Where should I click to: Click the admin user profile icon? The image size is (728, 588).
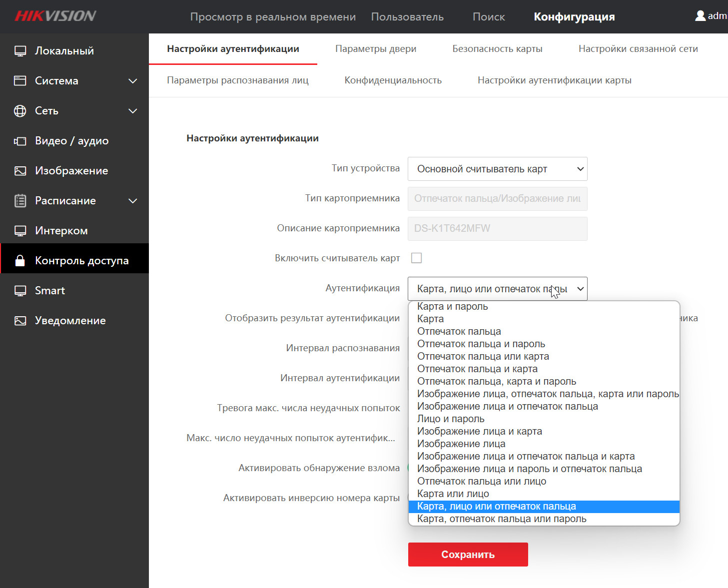pos(701,16)
